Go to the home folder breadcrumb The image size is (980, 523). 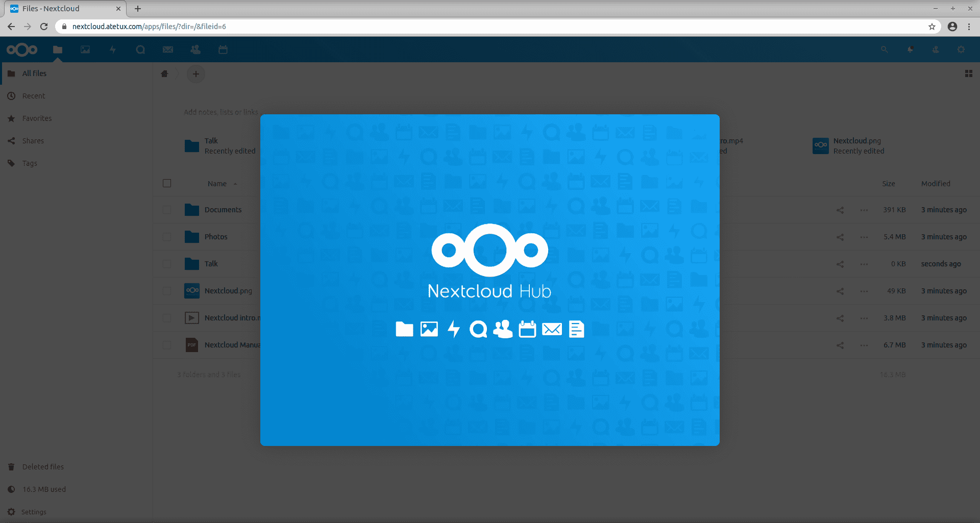coord(164,73)
